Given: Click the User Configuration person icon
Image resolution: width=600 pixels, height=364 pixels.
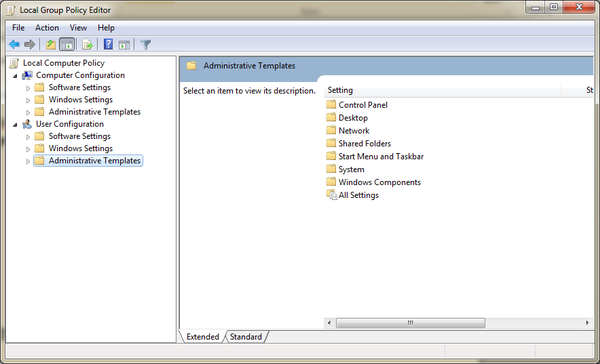Looking at the screenshot, I should 27,124.
